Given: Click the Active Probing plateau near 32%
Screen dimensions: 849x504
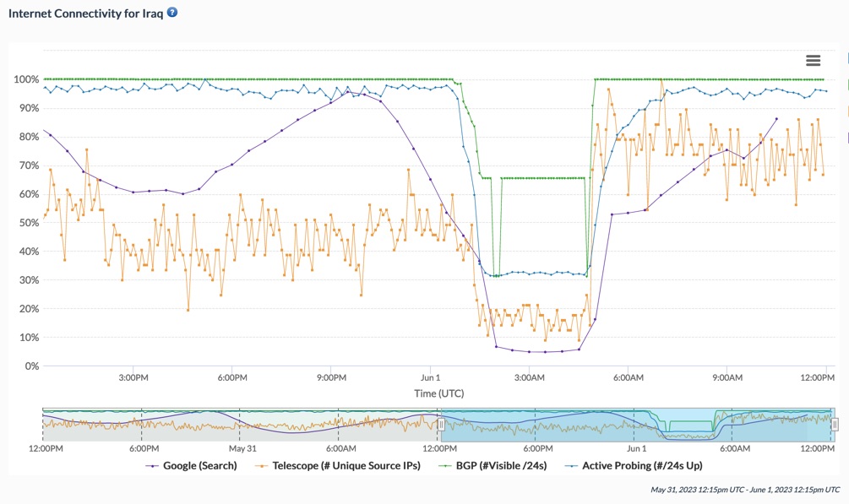Looking at the screenshot, I should (542, 274).
